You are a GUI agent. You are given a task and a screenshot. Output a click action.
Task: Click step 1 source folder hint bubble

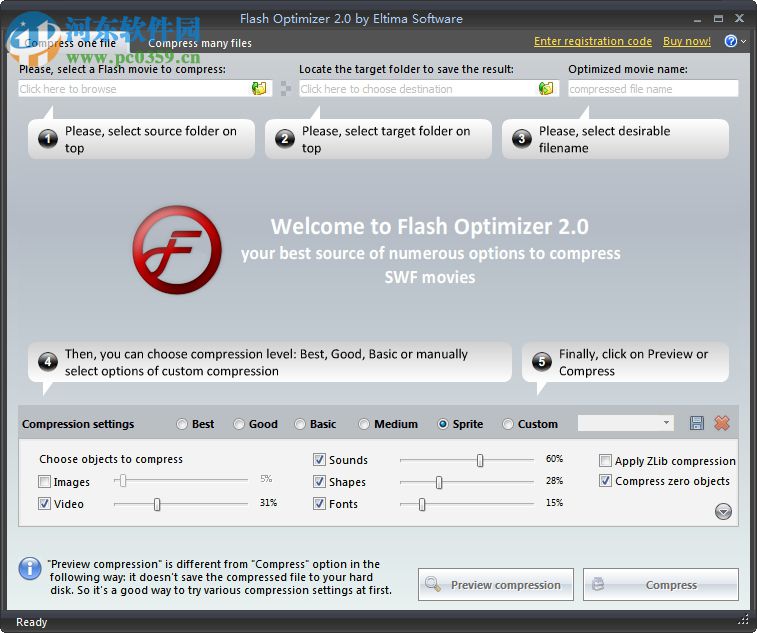coord(141,139)
